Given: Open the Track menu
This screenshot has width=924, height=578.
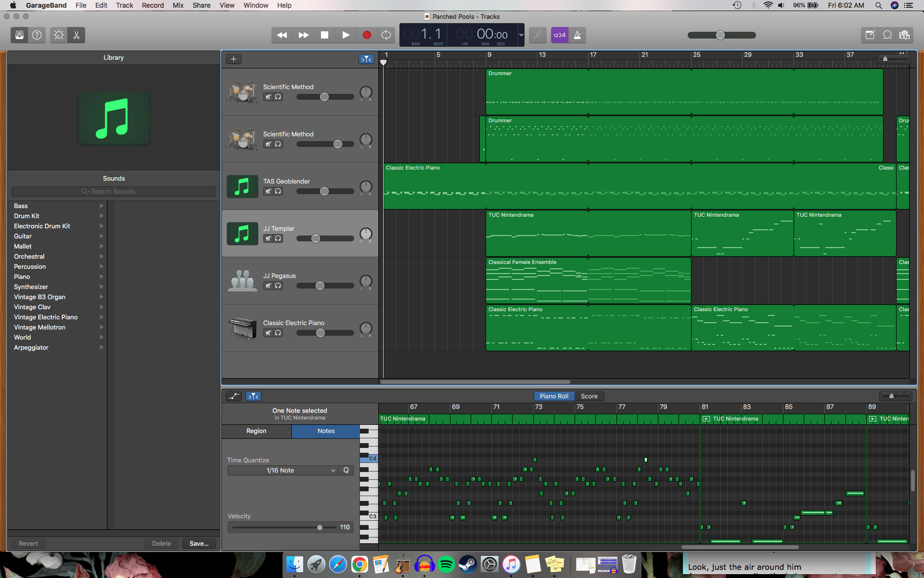Looking at the screenshot, I should click(x=124, y=5).
